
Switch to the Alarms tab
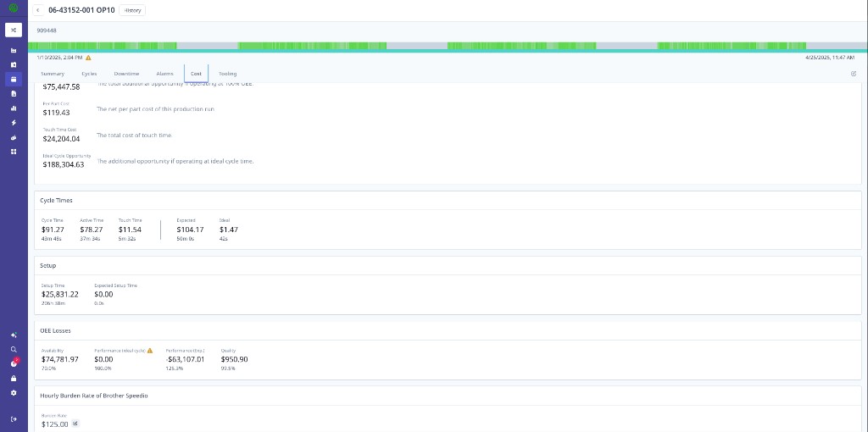point(165,74)
